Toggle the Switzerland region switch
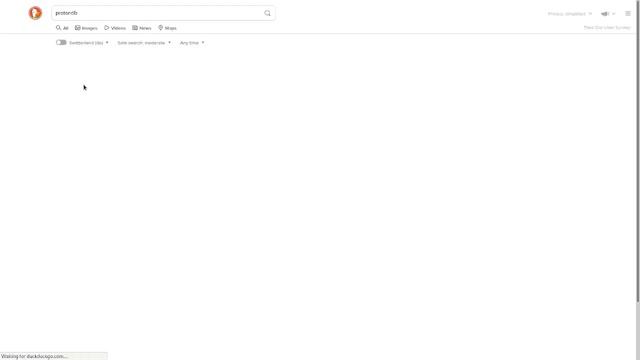 (61, 42)
